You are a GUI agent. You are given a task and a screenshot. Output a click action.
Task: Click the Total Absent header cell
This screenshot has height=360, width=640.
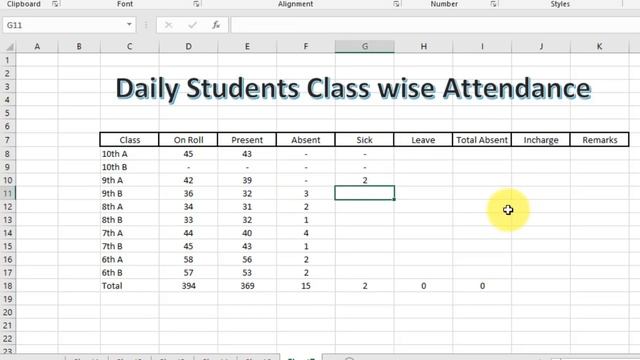point(482,140)
